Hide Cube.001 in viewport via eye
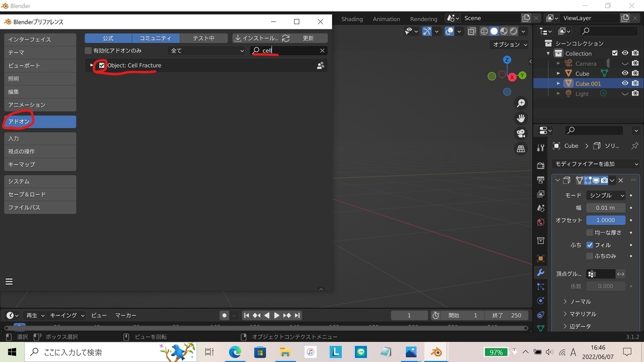The width and height of the screenshot is (644, 362). (625, 84)
